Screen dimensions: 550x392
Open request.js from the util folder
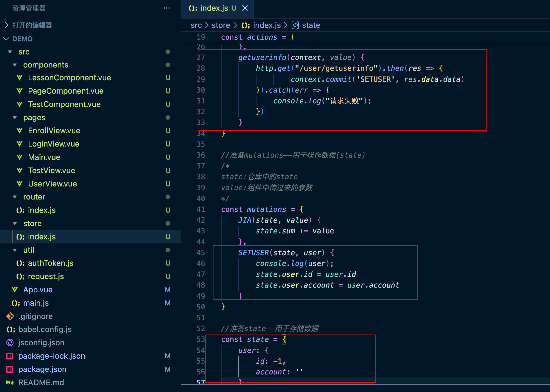46,276
